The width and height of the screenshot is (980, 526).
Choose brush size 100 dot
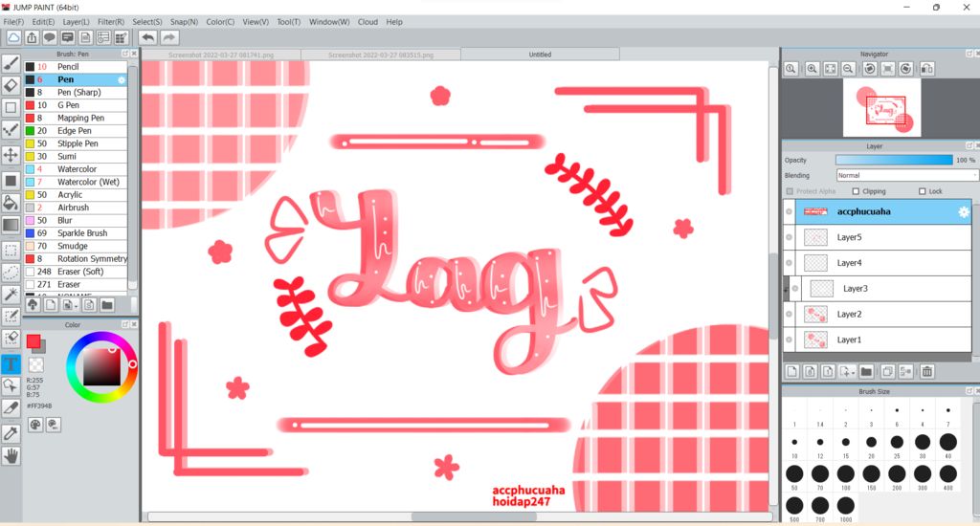[846, 474]
